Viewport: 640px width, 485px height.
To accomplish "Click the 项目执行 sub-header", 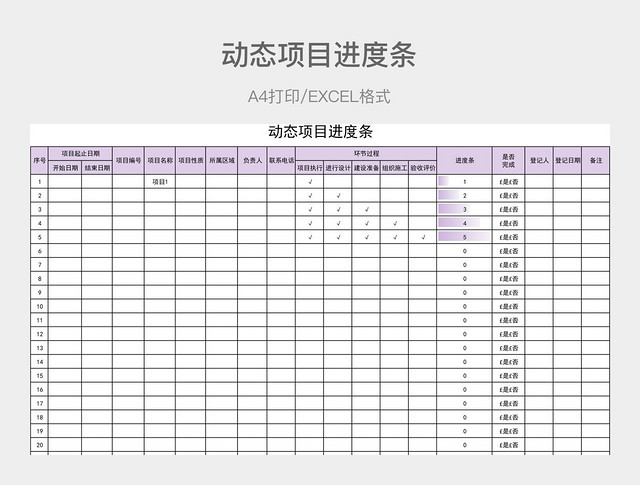I will click(310, 167).
